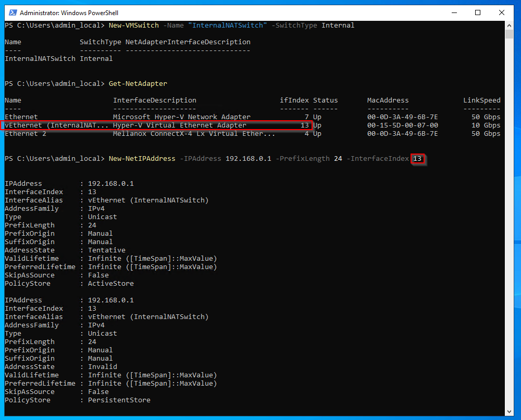Click IP 192.168.0.1 in the command line
521x420 pixels.
click(248, 159)
